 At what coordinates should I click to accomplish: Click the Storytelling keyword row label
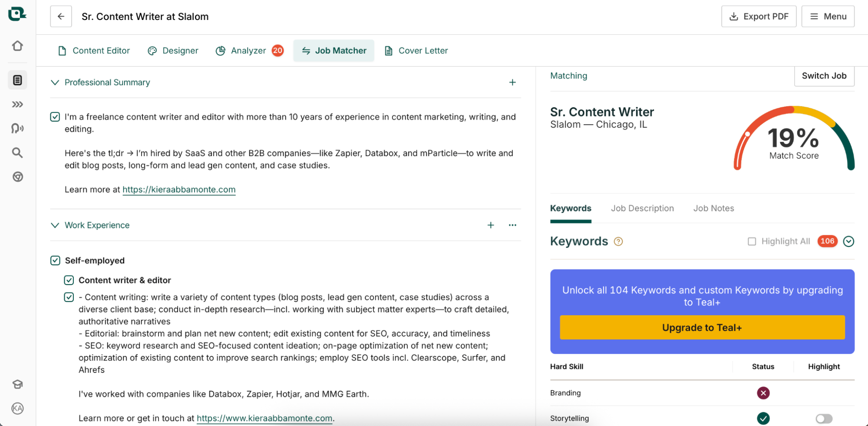pyautogui.click(x=570, y=418)
